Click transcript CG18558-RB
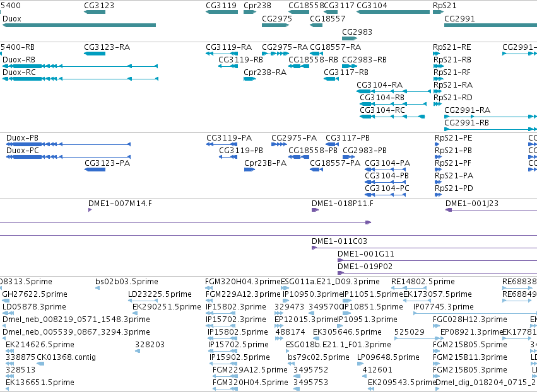The image size is (537, 392). pos(313,60)
